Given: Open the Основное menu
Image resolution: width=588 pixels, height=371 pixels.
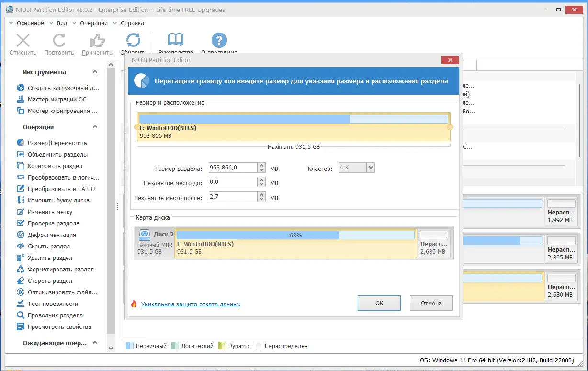Looking at the screenshot, I should tap(30, 23).
